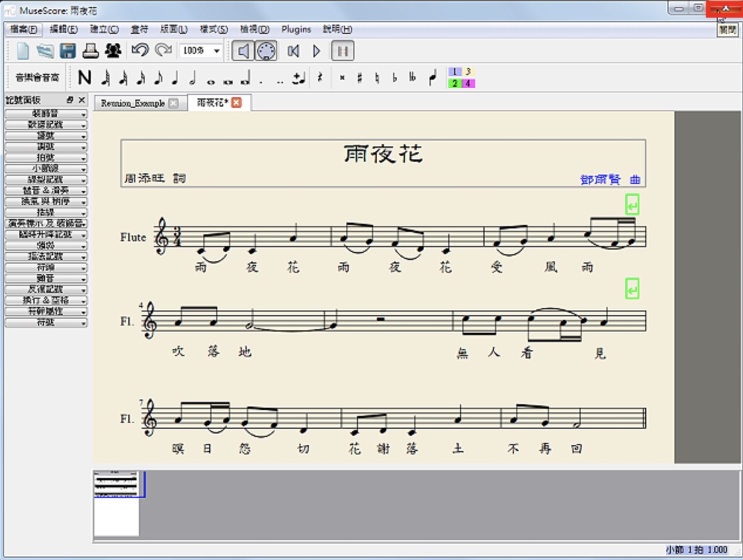Click the page thumbnail in the navigator
Viewport: 743px width, 560px height.
click(117, 504)
